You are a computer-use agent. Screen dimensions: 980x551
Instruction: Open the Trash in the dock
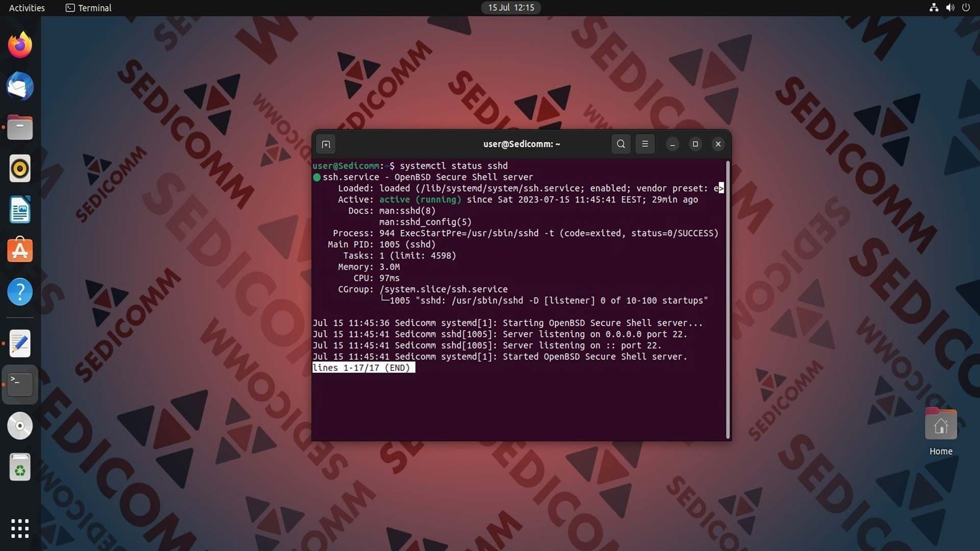tap(20, 467)
